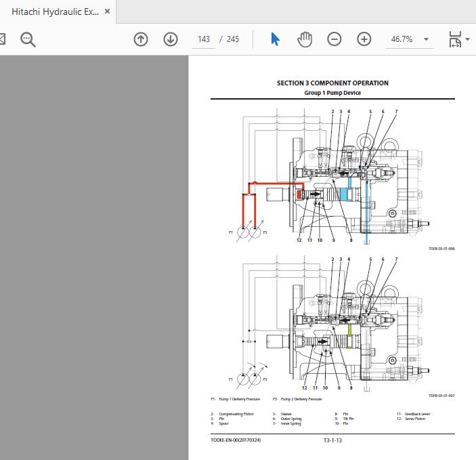Zoom out with the minus button

(334, 39)
